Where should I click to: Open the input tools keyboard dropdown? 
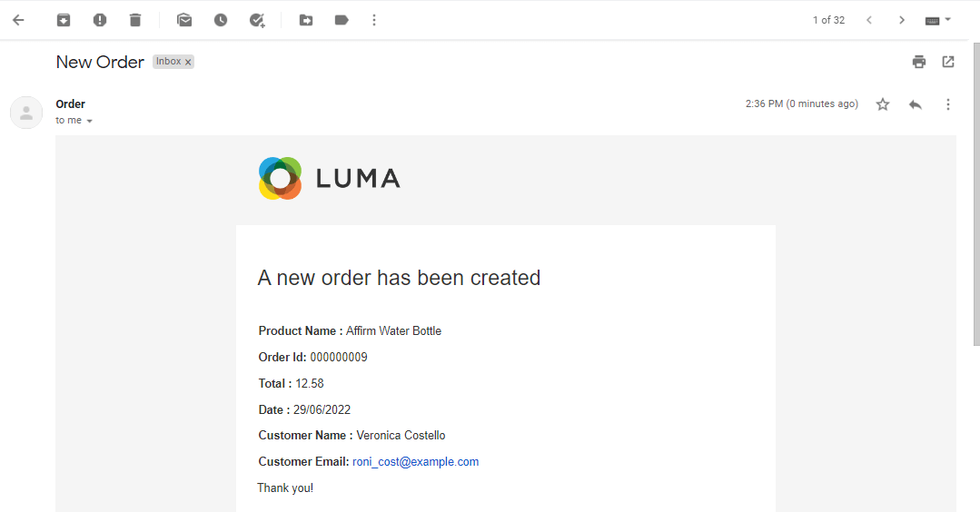click(937, 20)
